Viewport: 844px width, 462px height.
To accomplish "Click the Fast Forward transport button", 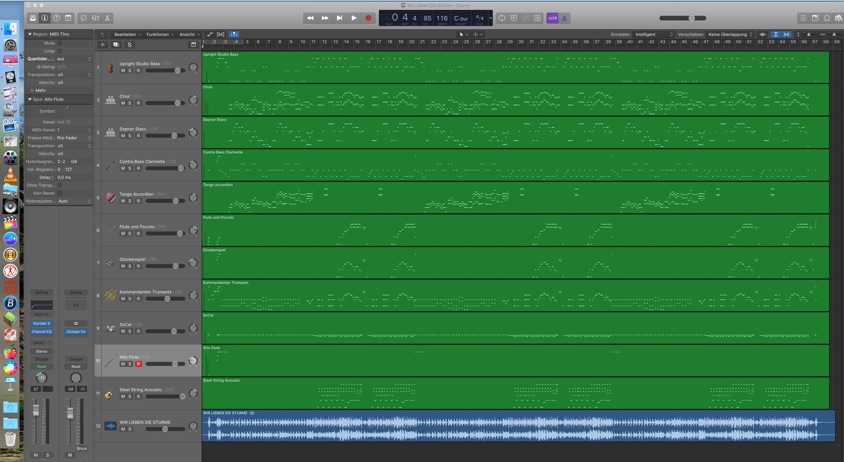I will click(325, 18).
